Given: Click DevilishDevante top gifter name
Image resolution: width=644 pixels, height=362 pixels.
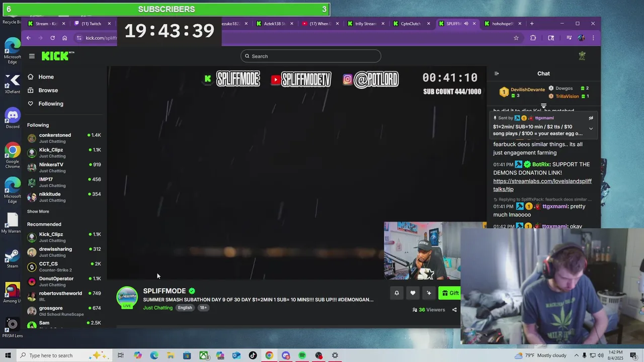Looking at the screenshot, I should (x=528, y=89).
